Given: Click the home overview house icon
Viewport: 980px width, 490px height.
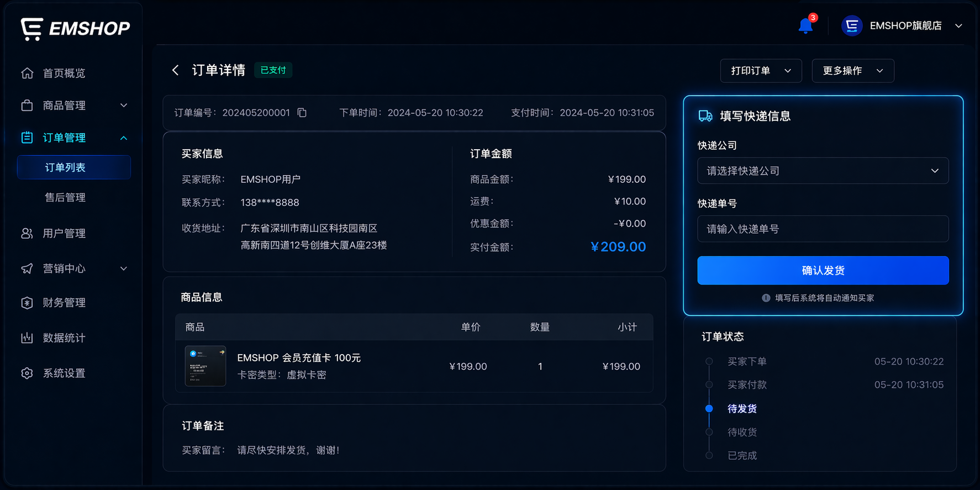Looking at the screenshot, I should point(27,73).
